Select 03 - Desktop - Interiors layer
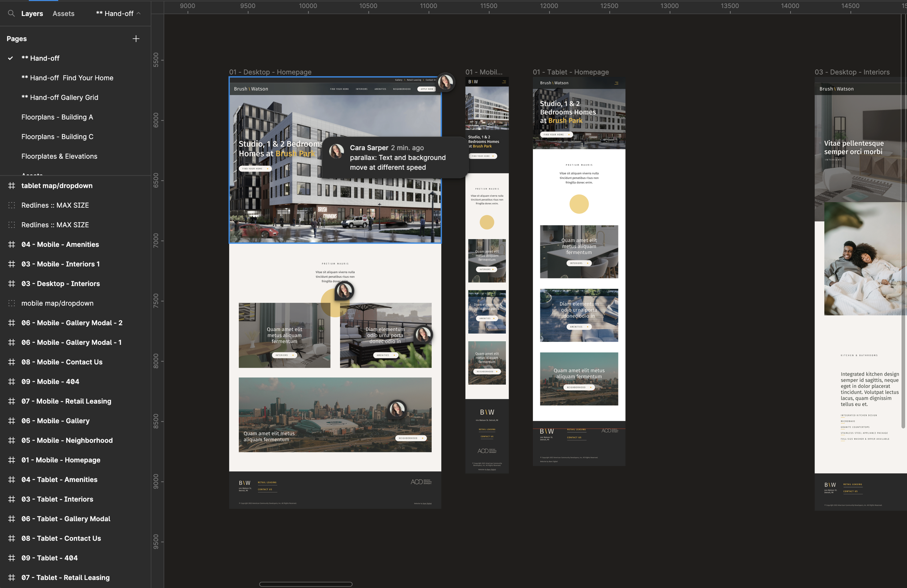This screenshot has height=588, width=907. [x=61, y=284]
